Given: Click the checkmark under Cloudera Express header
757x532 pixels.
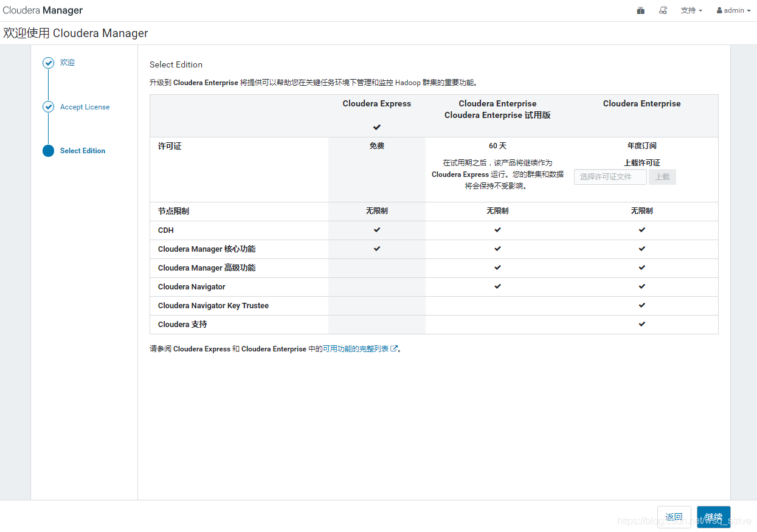Looking at the screenshot, I should pyautogui.click(x=377, y=127).
